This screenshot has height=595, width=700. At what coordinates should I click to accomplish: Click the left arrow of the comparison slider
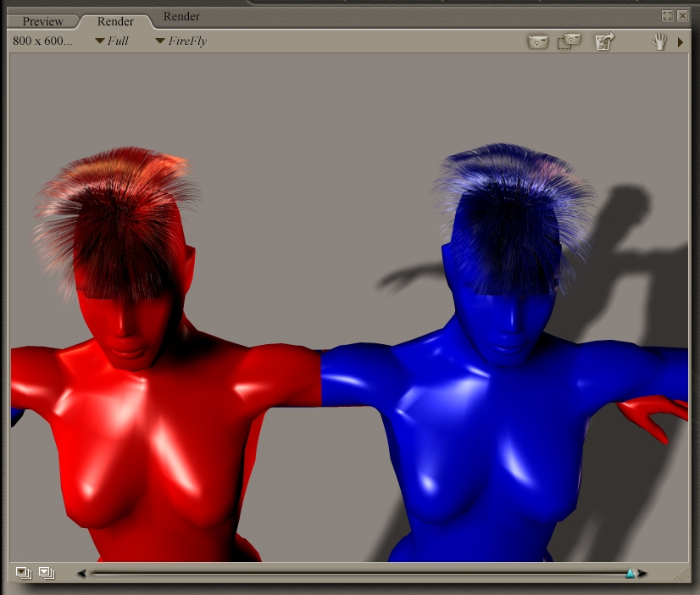pos(81,574)
